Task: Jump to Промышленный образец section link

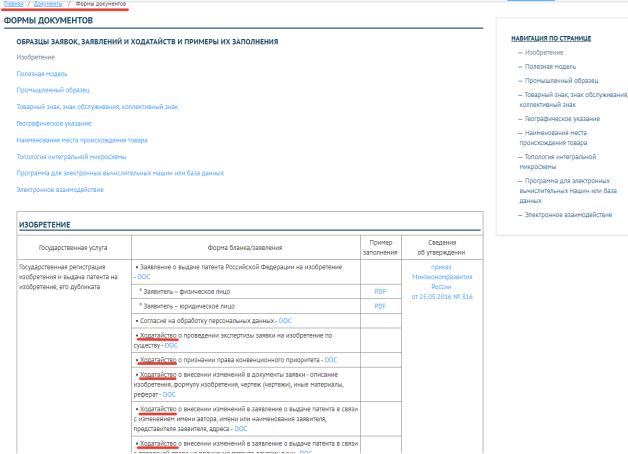Action: pyautogui.click(x=53, y=90)
